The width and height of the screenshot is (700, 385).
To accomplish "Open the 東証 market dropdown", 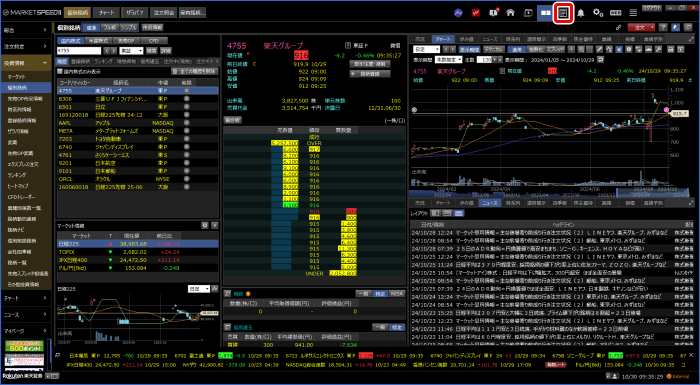I will pyautogui.click(x=132, y=51).
